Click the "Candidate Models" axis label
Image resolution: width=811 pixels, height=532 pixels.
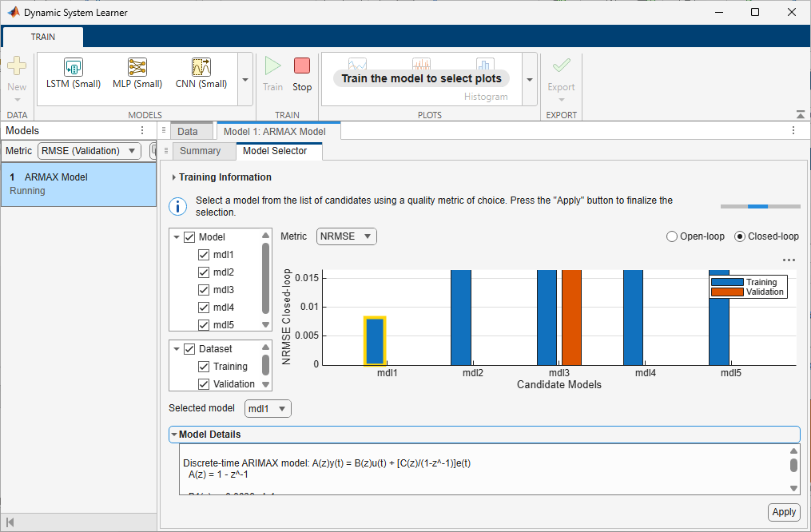559,385
